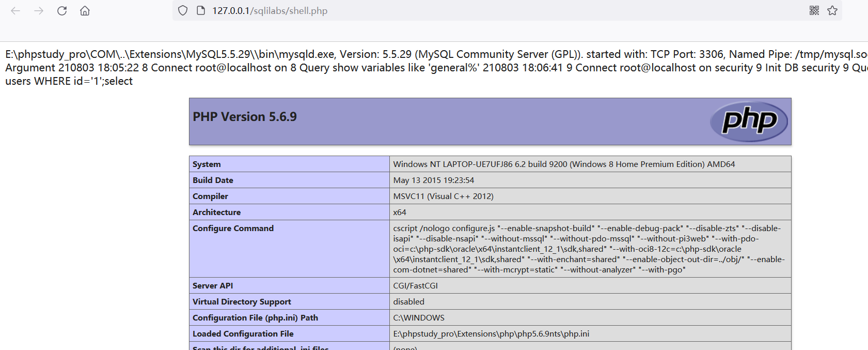The width and height of the screenshot is (868, 350).
Task: Reload the current page
Action: pos(62,11)
